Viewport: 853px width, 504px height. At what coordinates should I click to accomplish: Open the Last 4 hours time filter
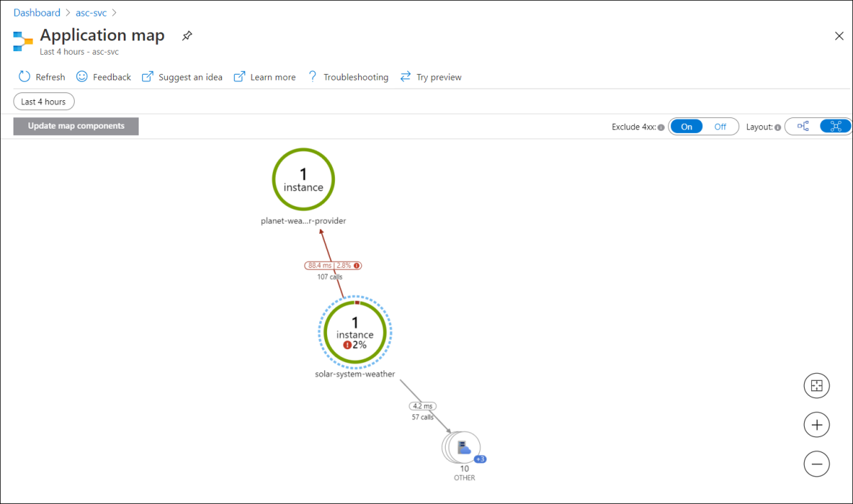pyautogui.click(x=43, y=102)
